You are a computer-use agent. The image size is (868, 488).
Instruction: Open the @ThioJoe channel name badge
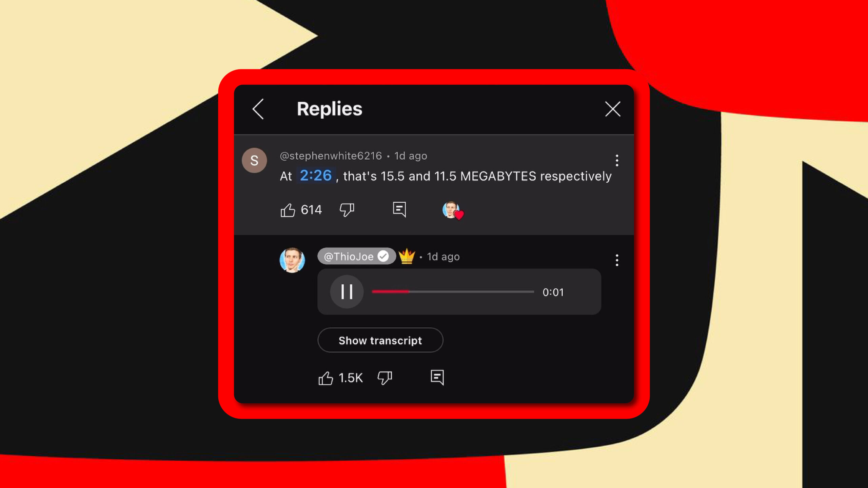click(x=356, y=256)
